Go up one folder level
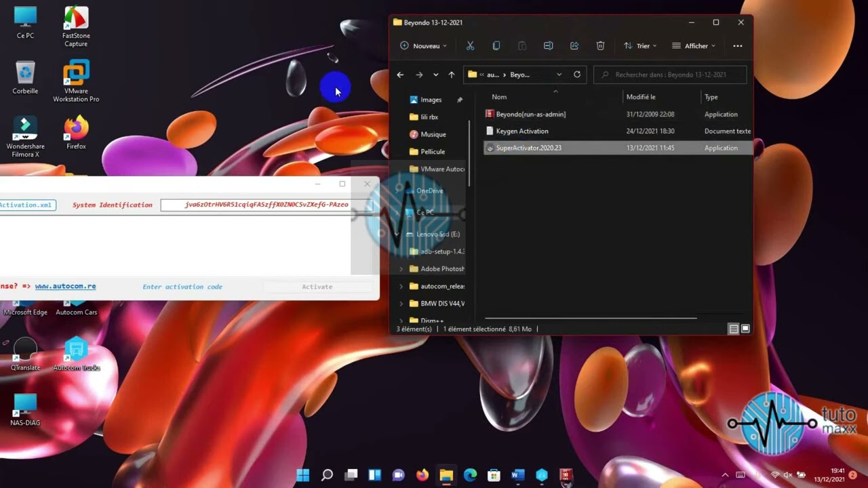Viewport: 868px width, 488px height. click(x=452, y=75)
